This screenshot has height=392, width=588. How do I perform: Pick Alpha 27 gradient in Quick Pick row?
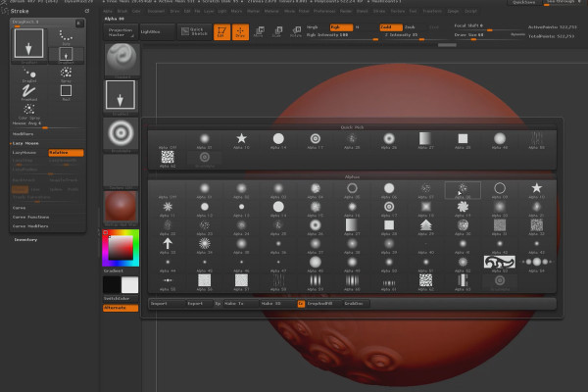point(425,141)
